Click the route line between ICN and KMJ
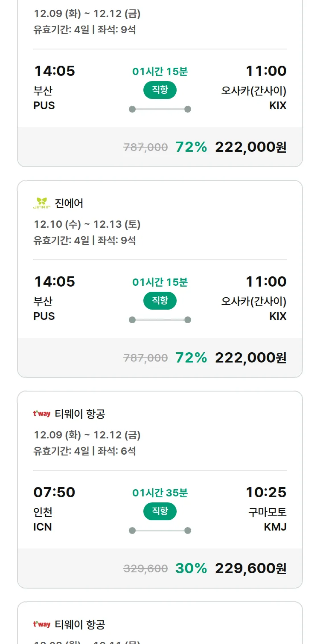The width and height of the screenshot is (320, 644). [x=160, y=531]
